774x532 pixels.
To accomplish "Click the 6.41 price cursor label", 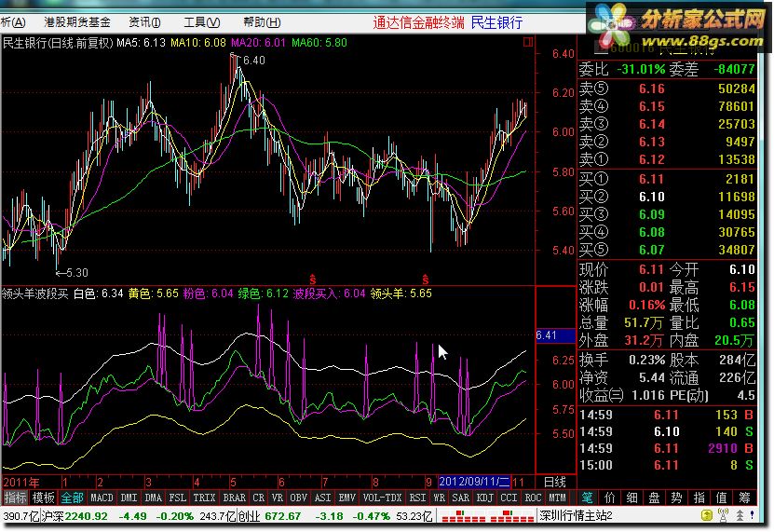I will [555, 335].
